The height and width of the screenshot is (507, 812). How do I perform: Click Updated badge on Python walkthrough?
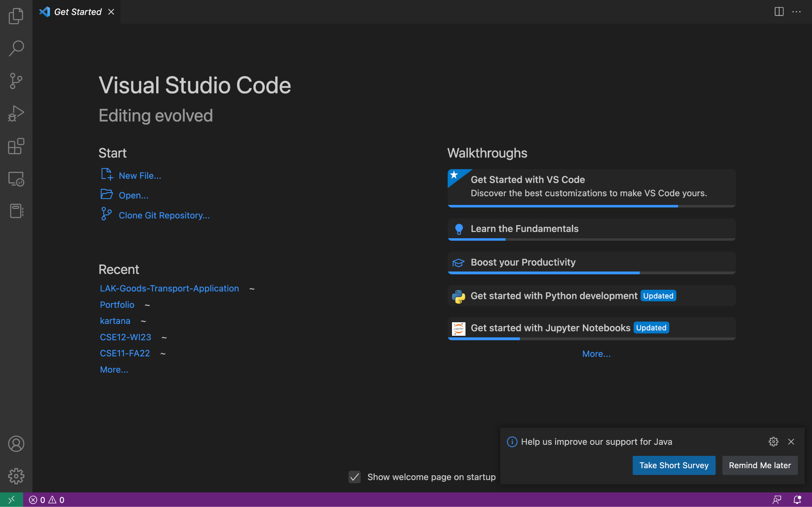pos(658,296)
